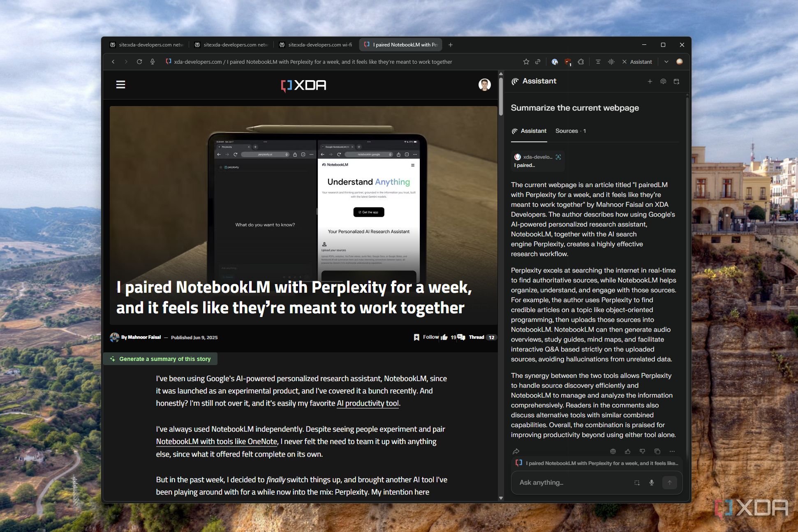Bookmark the page using the star icon
Image resolution: width=798 pixels, height=532 pixels.
tap(526, 61)
